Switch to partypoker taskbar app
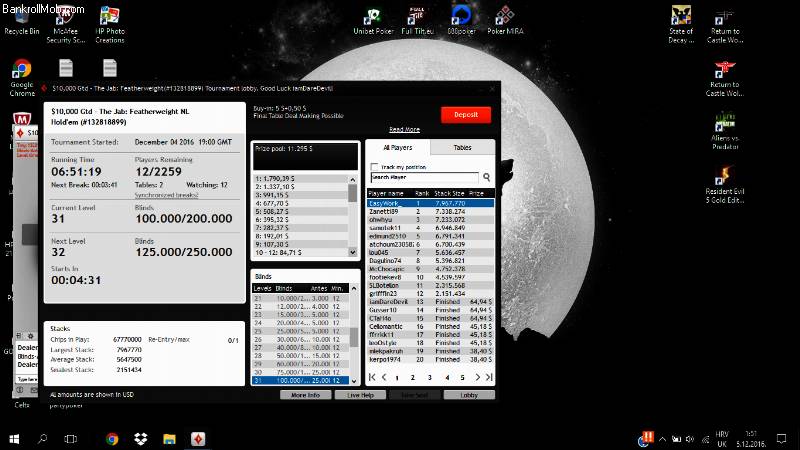 (198, 439)
